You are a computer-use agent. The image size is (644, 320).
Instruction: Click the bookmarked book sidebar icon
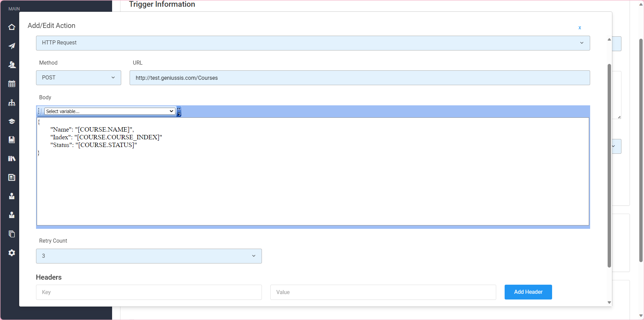12,140
